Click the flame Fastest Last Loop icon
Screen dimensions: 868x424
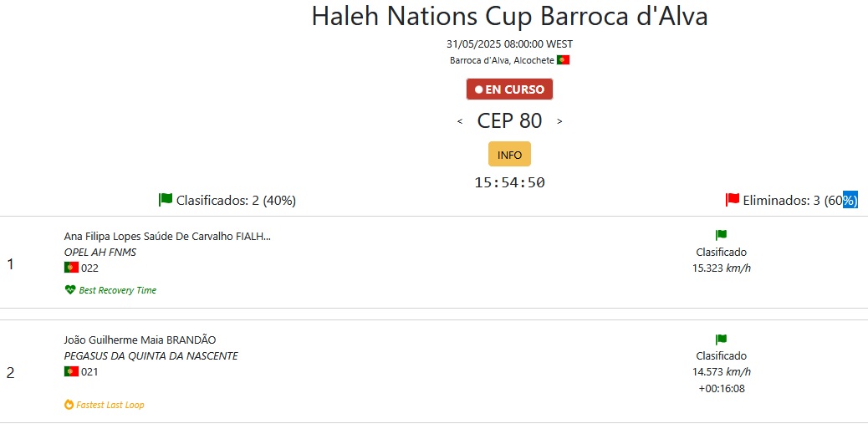(x=69, y=405)
